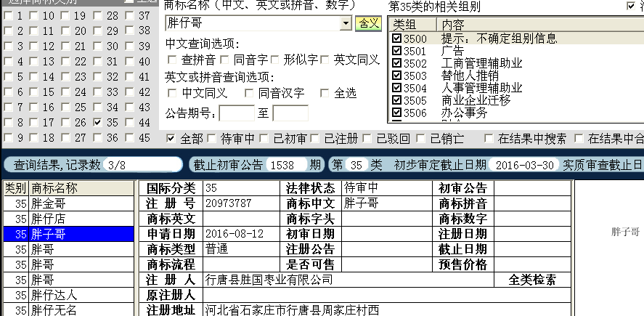Image resolution: width=644 pixels, height=316 pixels.
Task: Enable the 同音字 checkbox
Action: (224, 60)
